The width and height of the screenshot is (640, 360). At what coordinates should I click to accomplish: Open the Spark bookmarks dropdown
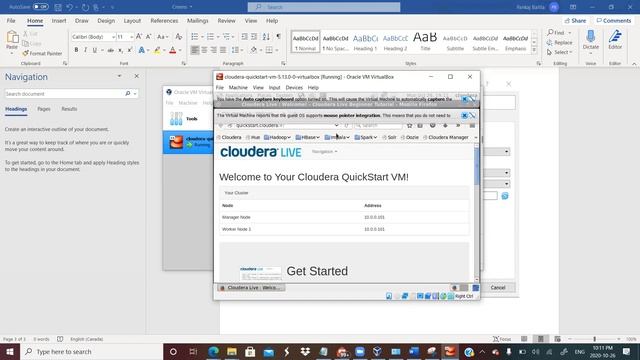366,137
